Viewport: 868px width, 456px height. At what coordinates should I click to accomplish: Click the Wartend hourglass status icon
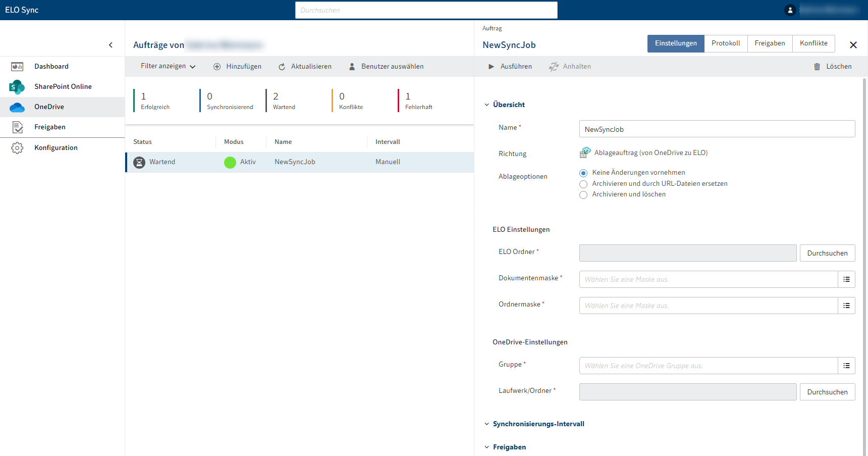139,162
